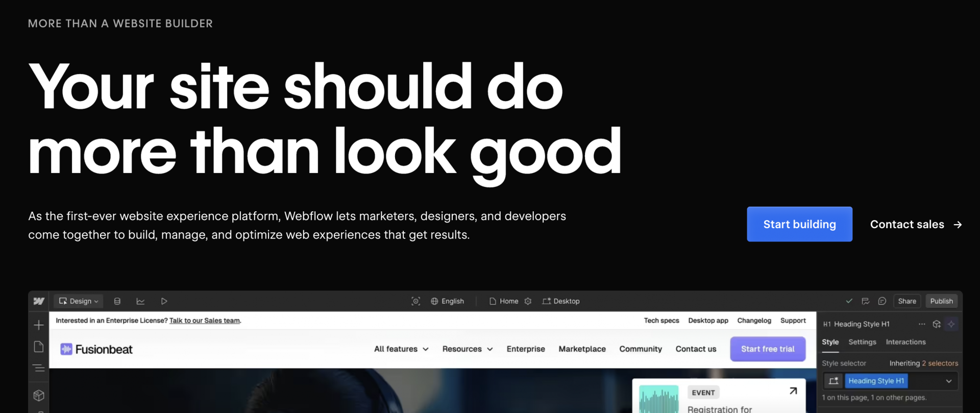Click the Webflow logo in the designer toolbar

39,301
